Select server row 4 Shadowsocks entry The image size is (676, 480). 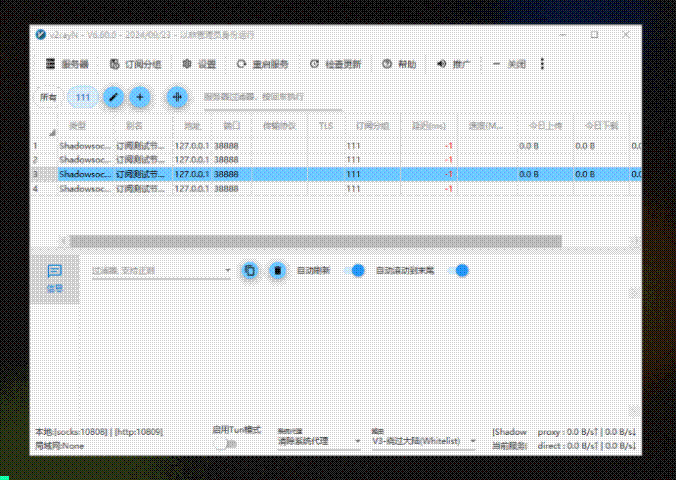click(x=336, y=188)
